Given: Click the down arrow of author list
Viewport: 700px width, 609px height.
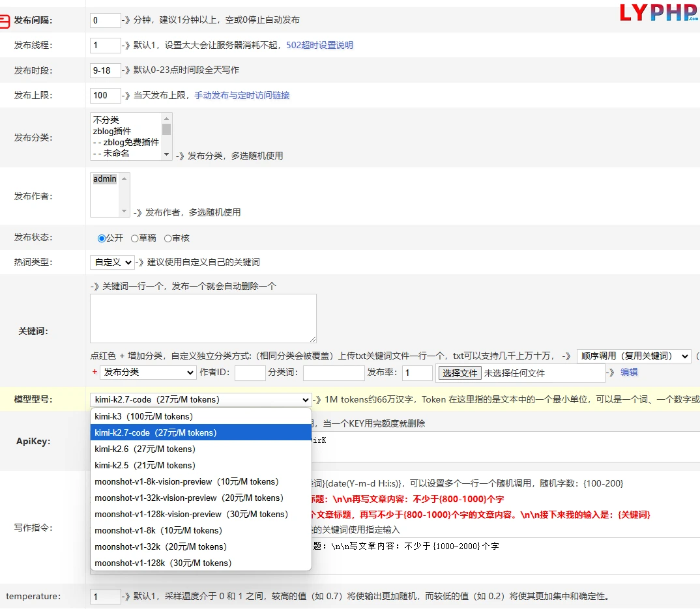Looking at the screenshot, I should click(124, 211).
